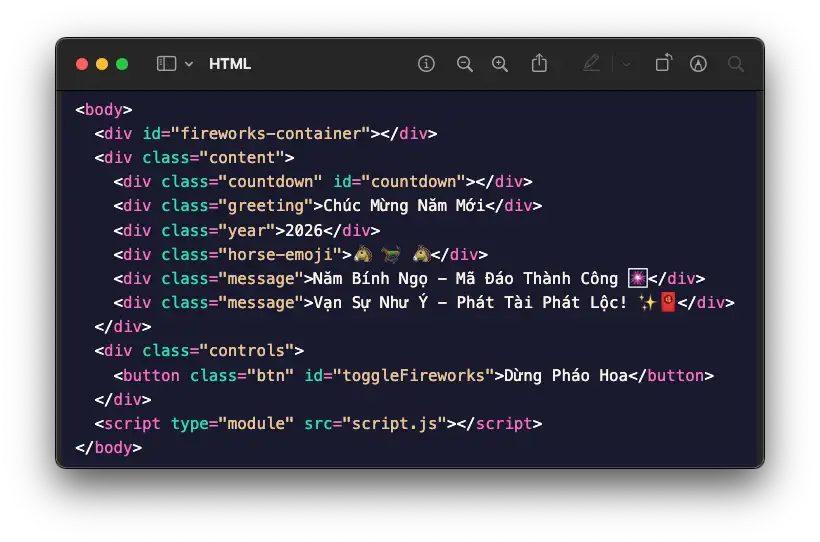Screen dimensions: 820x542
Task: Open the sidebar view options chevron
Action: (189, 64)
